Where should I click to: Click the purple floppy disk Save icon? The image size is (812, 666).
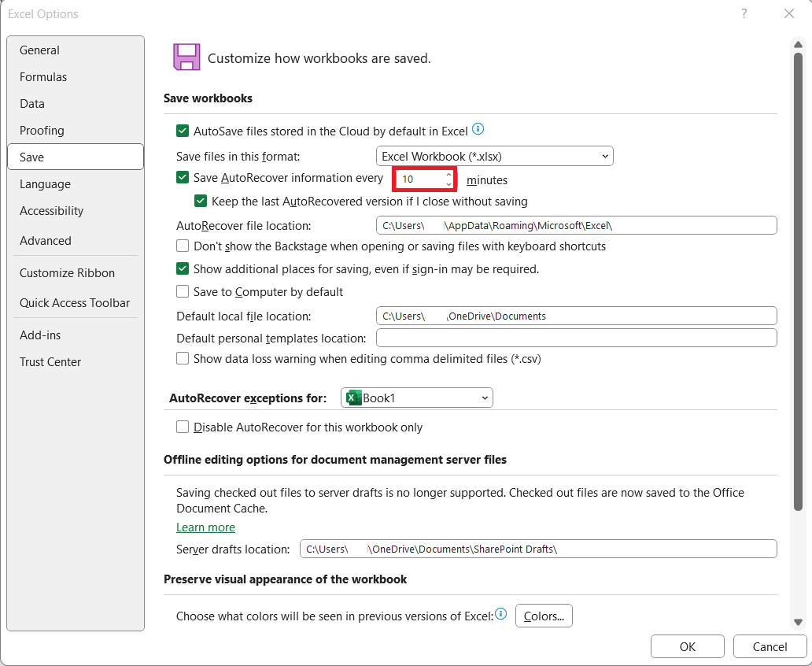pyautogui.click(x=186, y=57)
